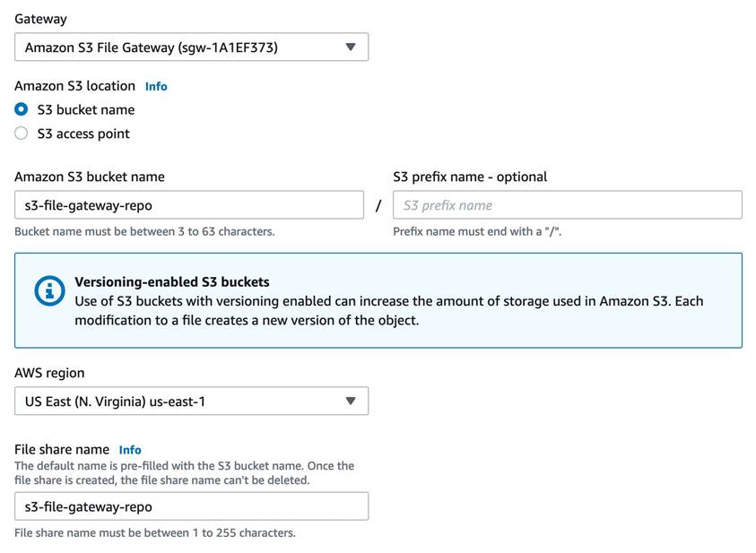Viewport: 756px width, 553px height.
Task: Open the Gateway selection dropdown
Action: 191,48
